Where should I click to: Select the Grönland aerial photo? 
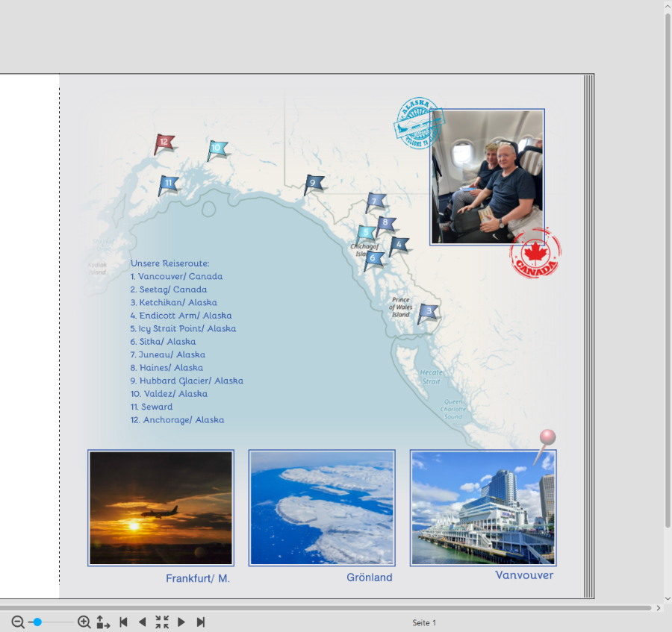322,507
